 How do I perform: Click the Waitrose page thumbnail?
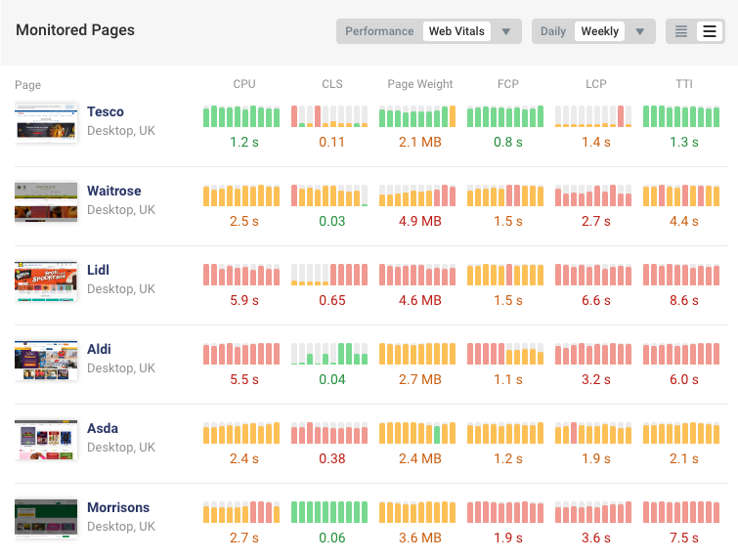pyautogui.click(x=46, y=201)
